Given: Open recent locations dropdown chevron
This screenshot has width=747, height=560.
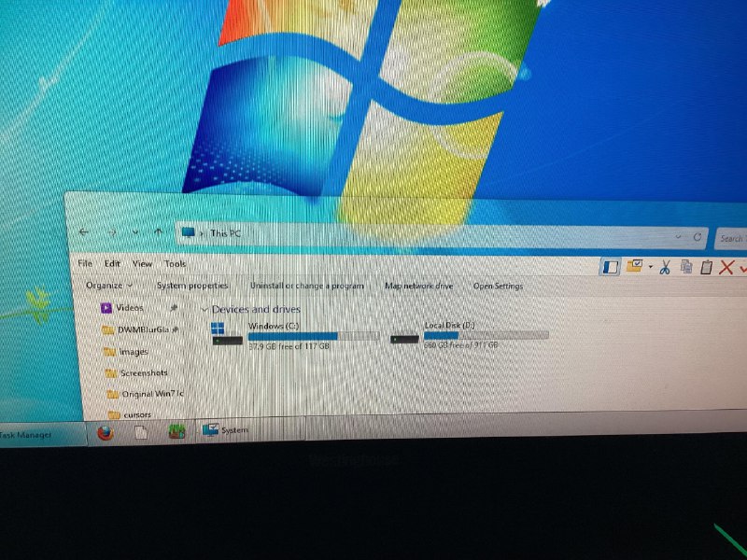Looking at the screenshot, I should 135,232.
